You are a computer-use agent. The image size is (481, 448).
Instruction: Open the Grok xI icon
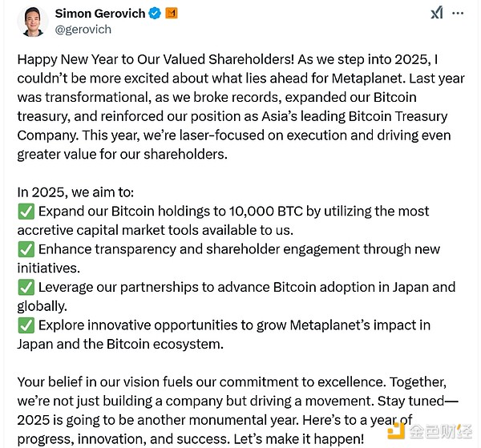tap(437, 13)
